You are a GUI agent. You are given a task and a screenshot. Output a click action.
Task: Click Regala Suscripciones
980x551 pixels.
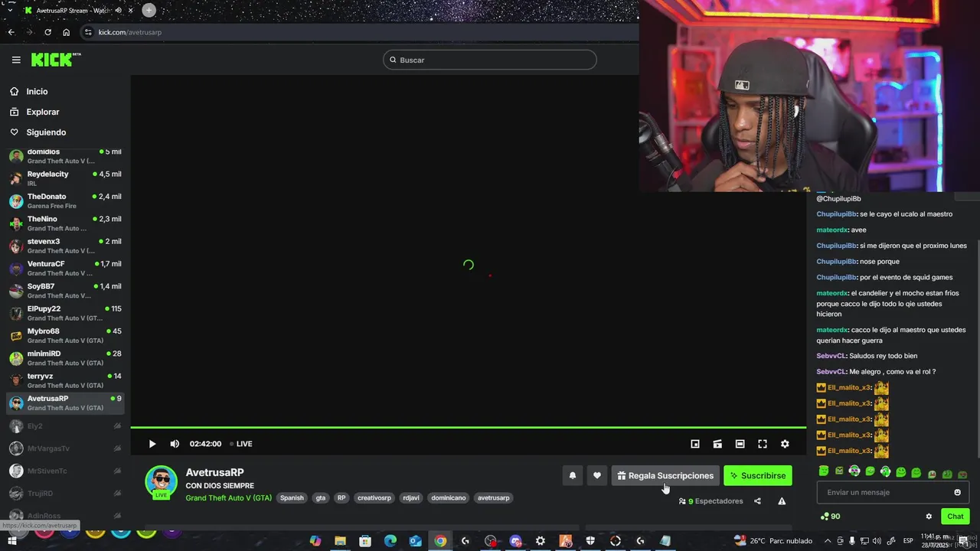point(665,475)
